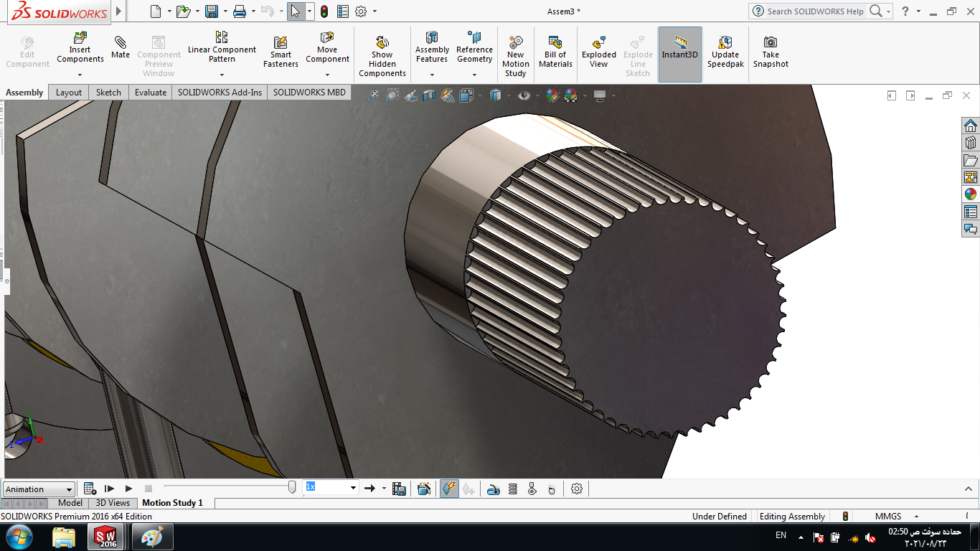Click Edit Appearance color ball icon
980x551 pixels.
point(552,95)
